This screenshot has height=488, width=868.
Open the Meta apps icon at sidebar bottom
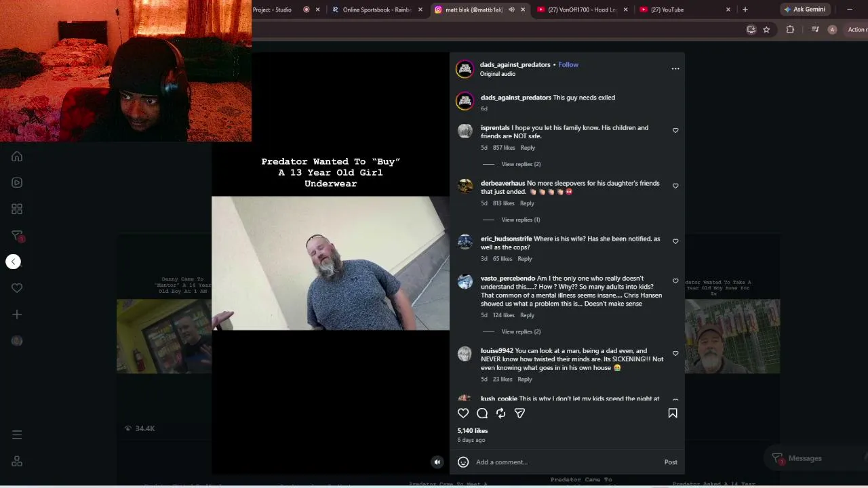coord(17,462)
